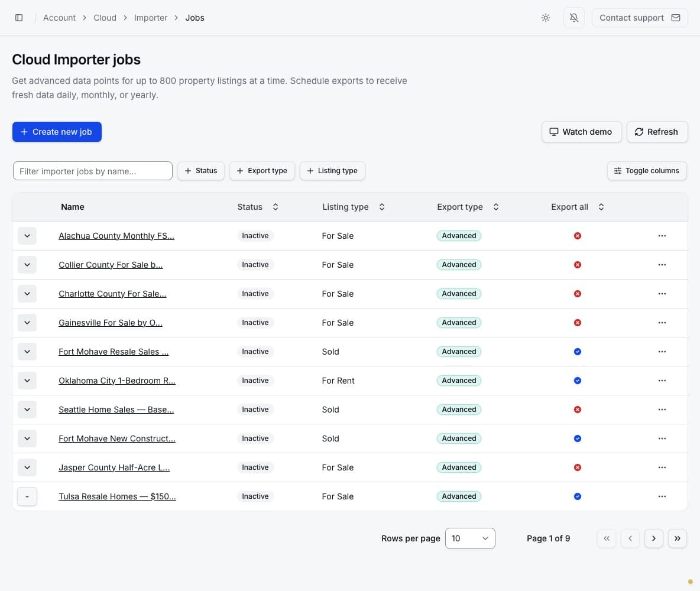Click the Create new job button
Image resolution: width=700 pixels, height=591 pixels.
coord(57,132)
